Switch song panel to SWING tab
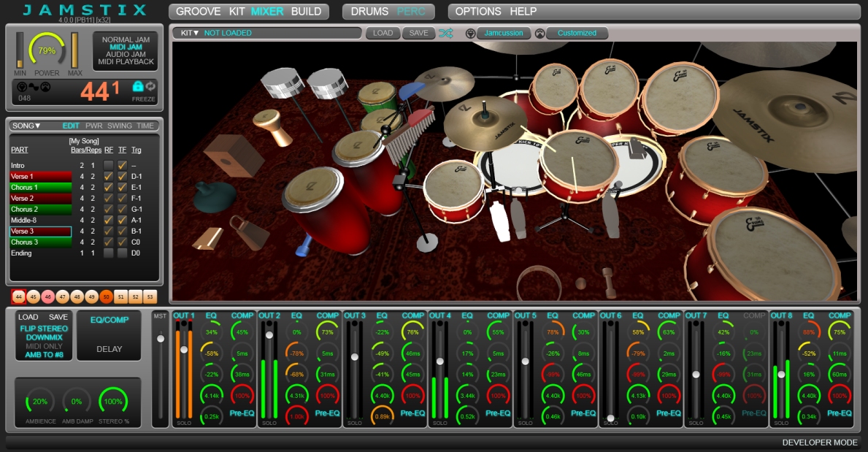 [120, 126]
